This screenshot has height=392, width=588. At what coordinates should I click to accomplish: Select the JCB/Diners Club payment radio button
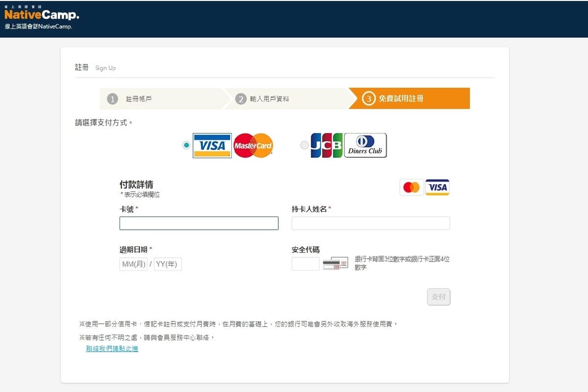304,145
